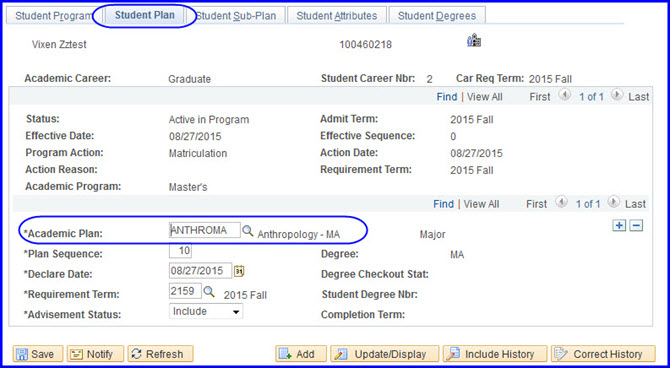The width and height of the screenshot is (670, 368).
Task: Switch to the Student Plan tab
Action: (x=144, y=15)
